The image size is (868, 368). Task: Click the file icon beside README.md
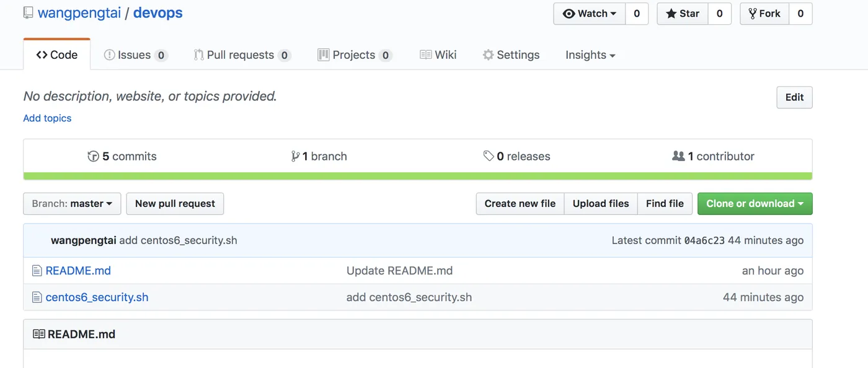pos(37,271)
